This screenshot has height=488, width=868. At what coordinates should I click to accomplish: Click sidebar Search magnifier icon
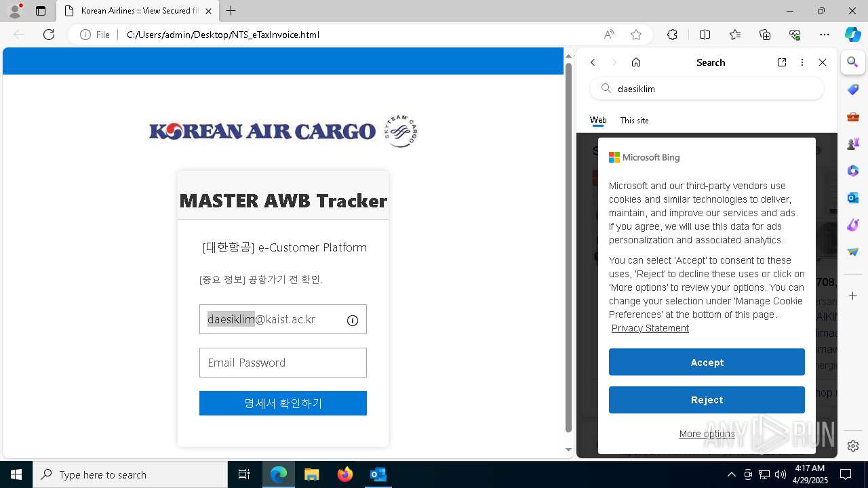(853, 62)
